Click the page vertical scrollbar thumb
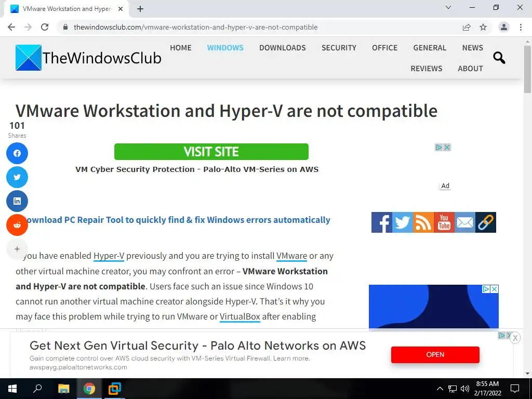 pos(528,69)
